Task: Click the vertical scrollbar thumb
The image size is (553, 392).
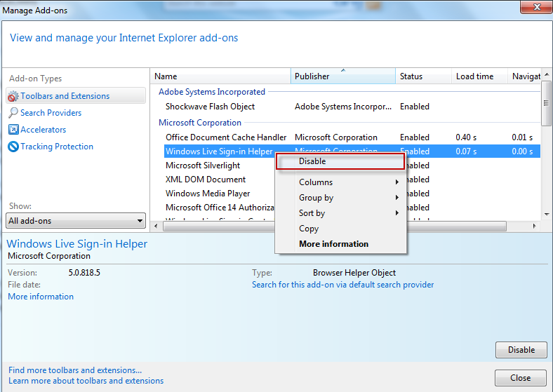Action: click(547, 103)
